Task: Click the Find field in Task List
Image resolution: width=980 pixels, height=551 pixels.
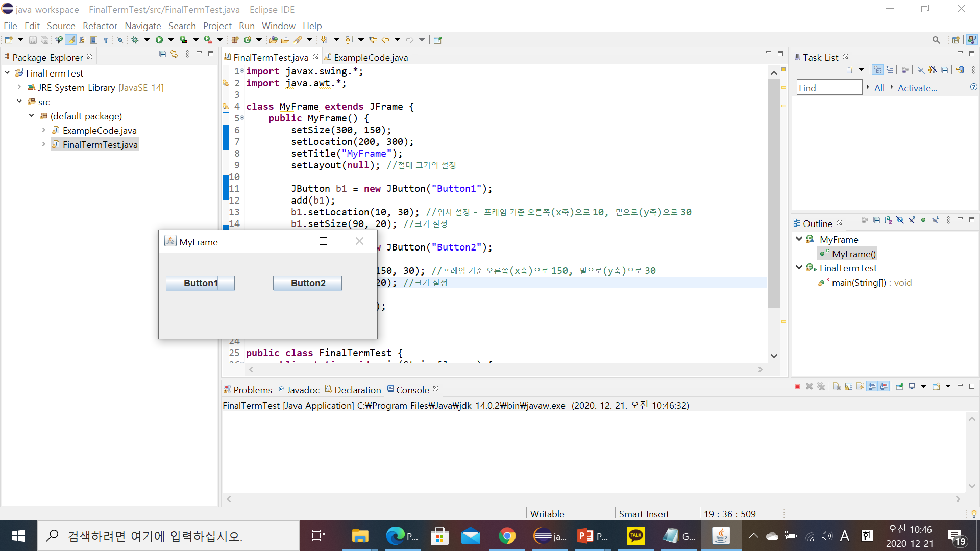Action: coord(829,88)
